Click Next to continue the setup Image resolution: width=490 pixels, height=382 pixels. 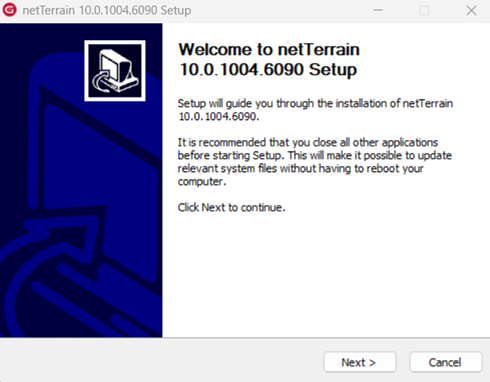tap(359, 362)
